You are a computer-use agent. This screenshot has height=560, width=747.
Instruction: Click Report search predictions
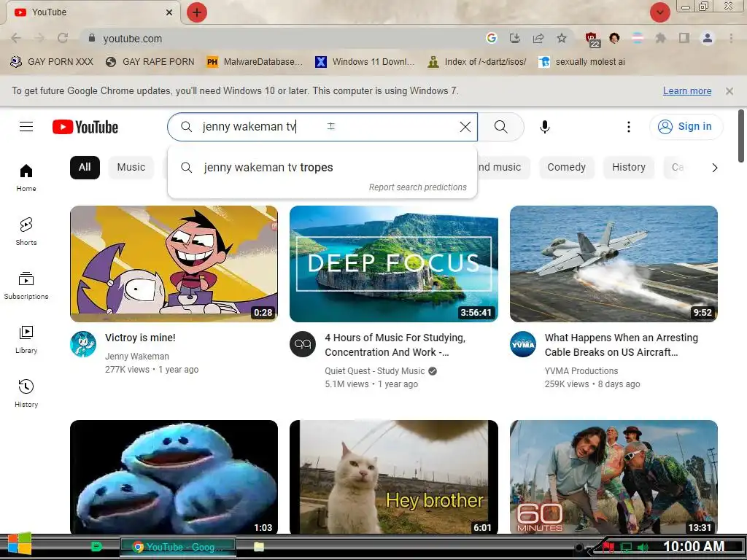(x=418, y=187)
